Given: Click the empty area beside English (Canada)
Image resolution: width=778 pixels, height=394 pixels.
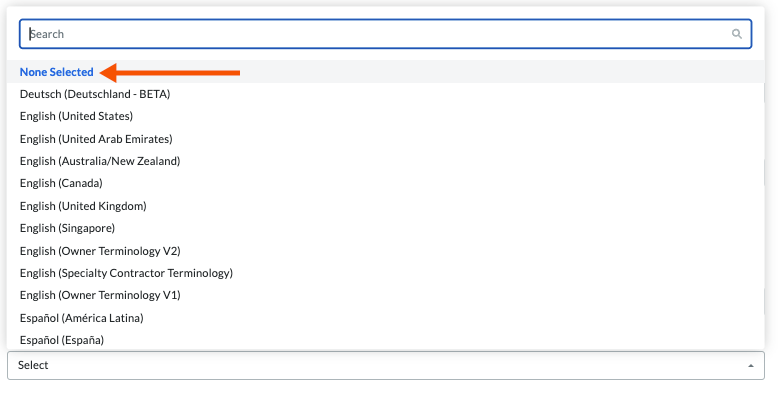Looking at the screenshot, I should tap(432, 183).
